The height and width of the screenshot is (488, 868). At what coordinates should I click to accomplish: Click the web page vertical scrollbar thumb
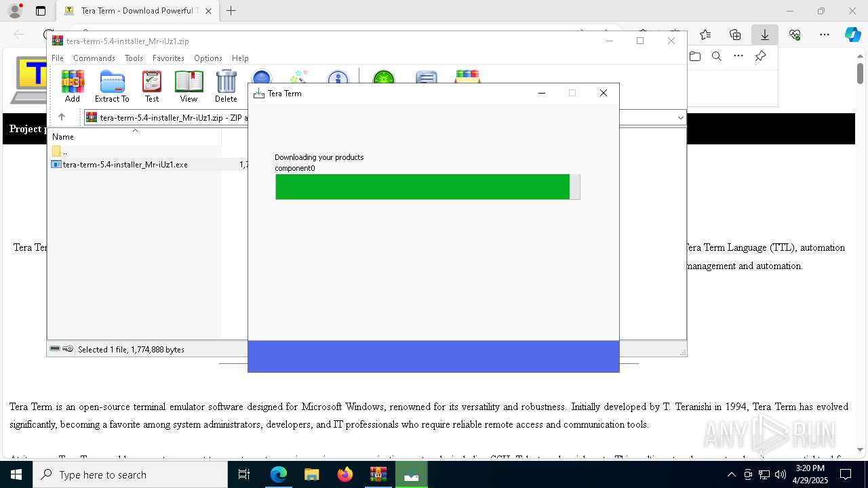pyautogui.click(x=861, y=73)
